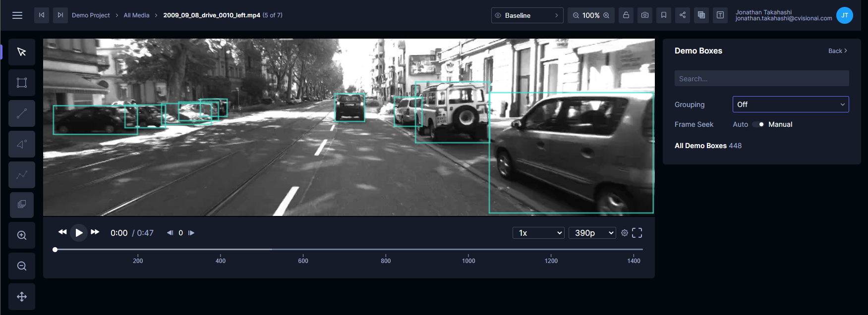Image resolution: width=868 pixels, height=315 pixels.
Task: Open the Grouping dropdown
Action: (790, 105)
